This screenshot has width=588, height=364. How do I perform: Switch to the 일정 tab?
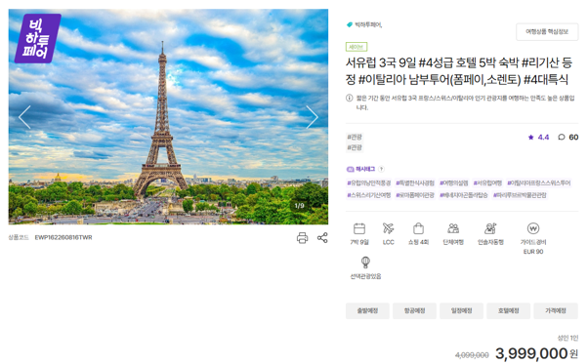click(461, 311)
